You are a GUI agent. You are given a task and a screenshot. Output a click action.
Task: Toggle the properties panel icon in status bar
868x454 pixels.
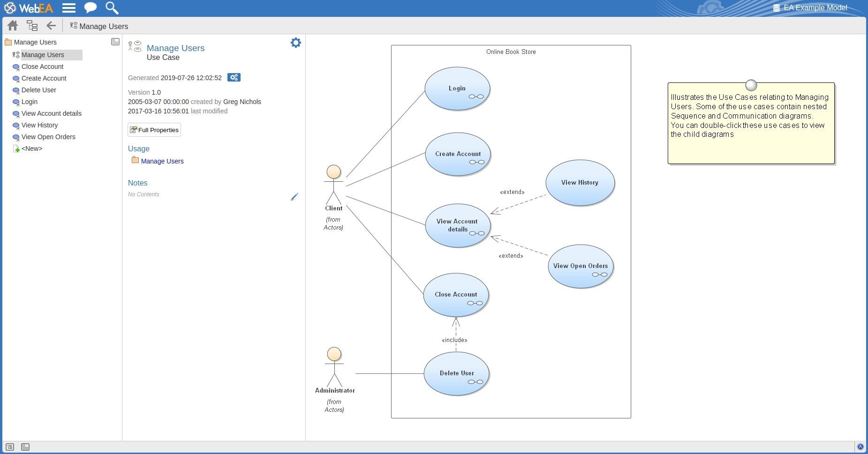25,447
